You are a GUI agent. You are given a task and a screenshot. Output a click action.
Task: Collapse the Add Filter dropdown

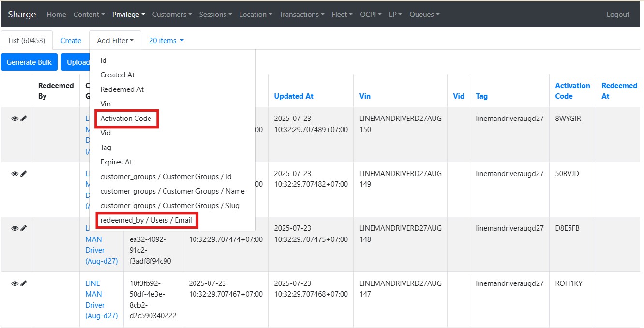(x=115, y=41)
